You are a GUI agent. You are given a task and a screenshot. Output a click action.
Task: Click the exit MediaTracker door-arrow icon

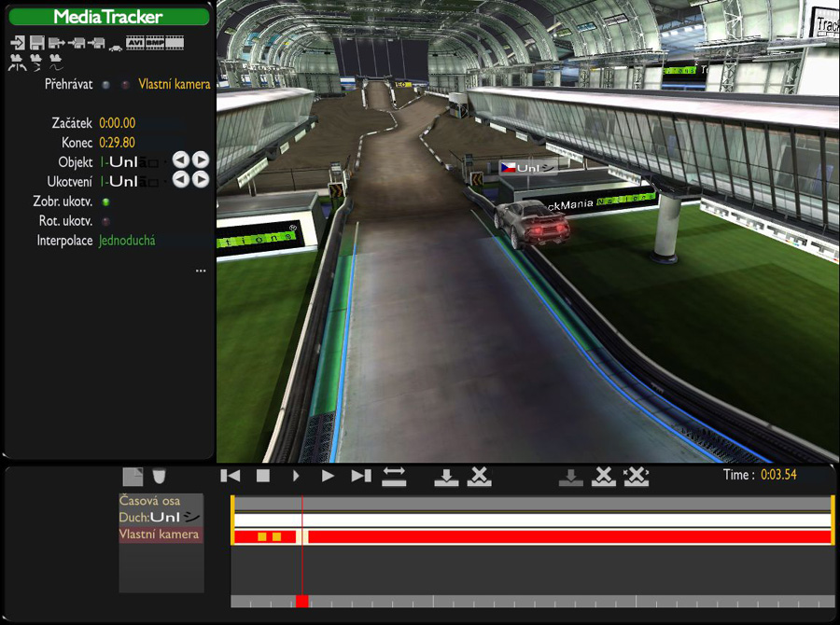pyautogui.click(x=17, y=42)
